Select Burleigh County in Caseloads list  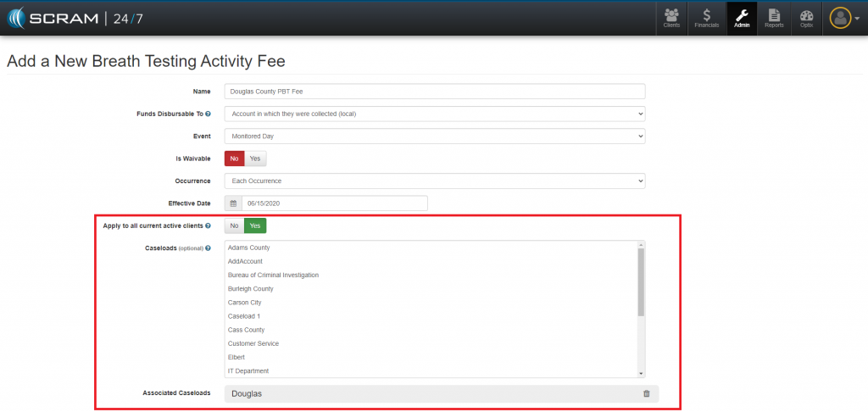tap(250, 289)
